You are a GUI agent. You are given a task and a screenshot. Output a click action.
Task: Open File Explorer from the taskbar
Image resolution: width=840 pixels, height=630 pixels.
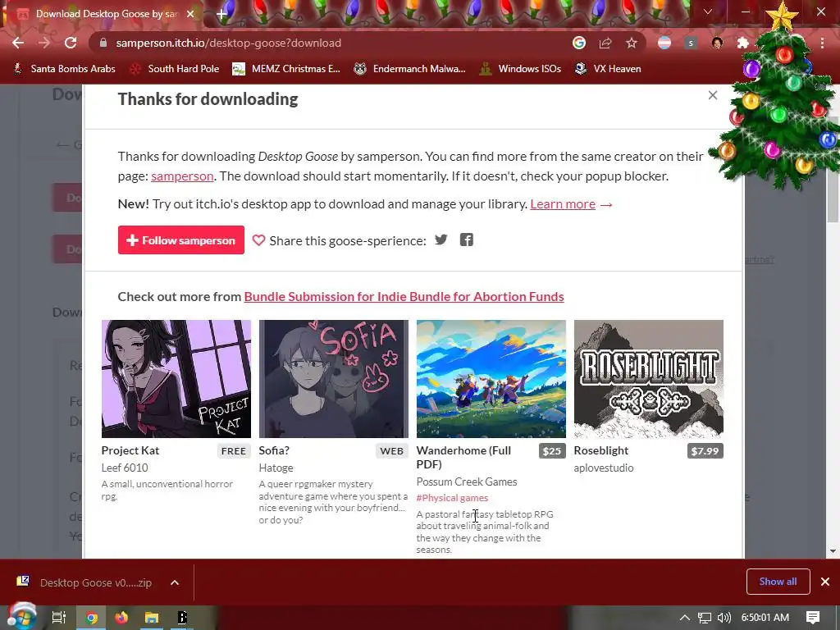152,618
